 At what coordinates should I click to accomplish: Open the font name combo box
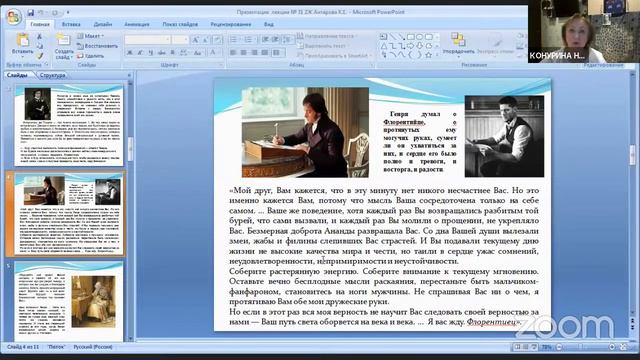coord(148,40)
